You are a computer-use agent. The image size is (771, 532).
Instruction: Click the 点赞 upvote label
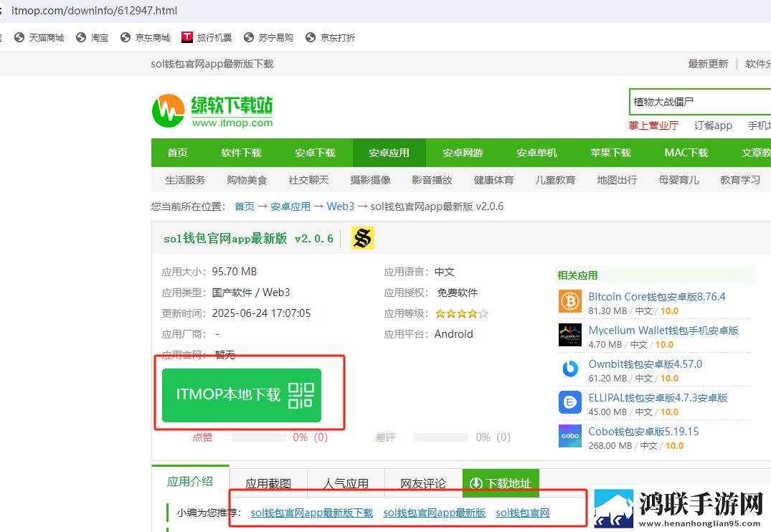coord(202,437)
